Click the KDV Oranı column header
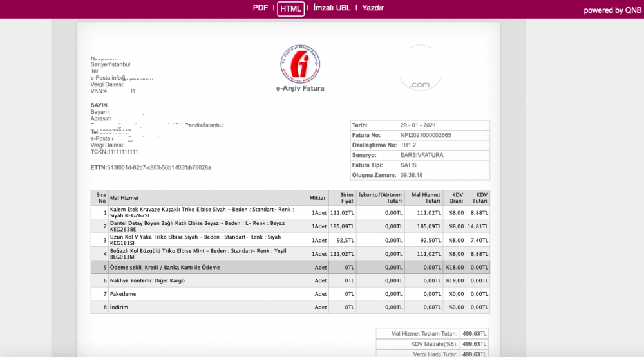Image resolution: width=644 pixels, height=357 pixels. coord(456,197)
